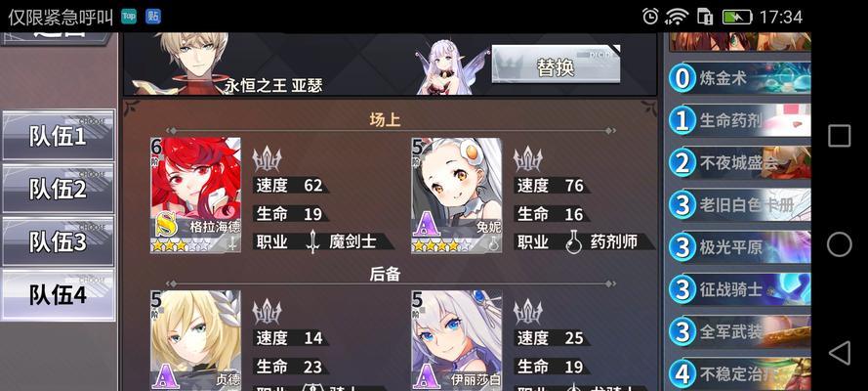This screenshot has width=868, height=391.
Task: Click the flask icon next to 药剂师
Action: coord(572,242)
